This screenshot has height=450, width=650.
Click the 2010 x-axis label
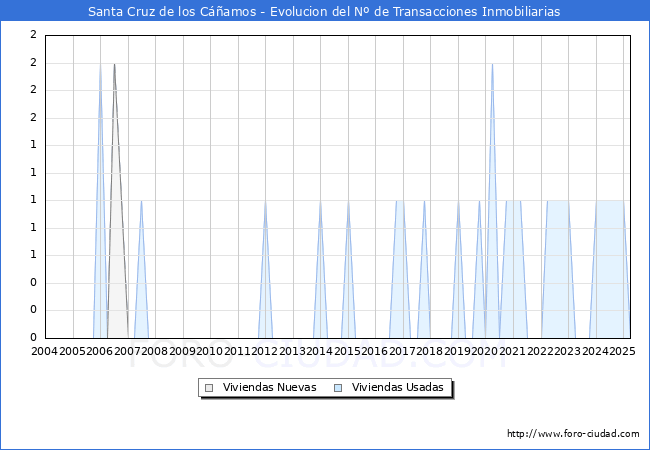pyautogui.click(x=209, y=351)
